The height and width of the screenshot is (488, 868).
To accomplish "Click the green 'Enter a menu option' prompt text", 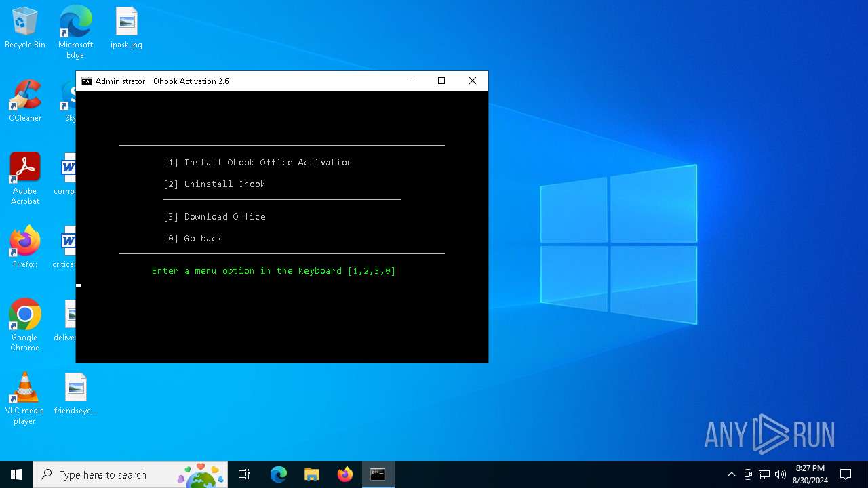I will click(x=274, y=271).
